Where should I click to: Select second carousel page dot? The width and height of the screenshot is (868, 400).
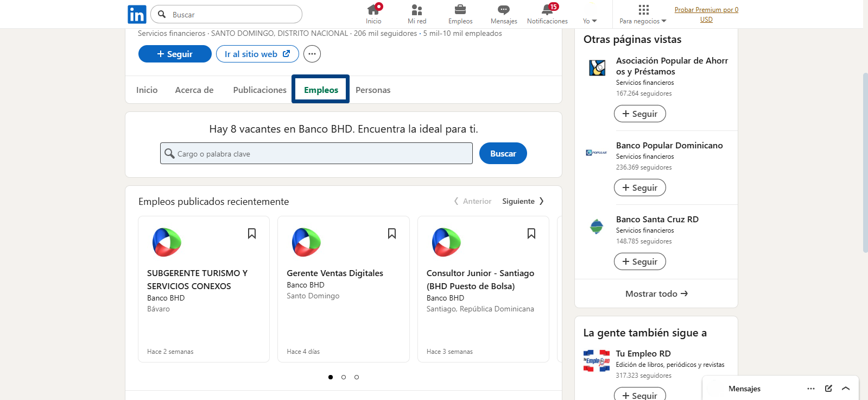point(344,377)
